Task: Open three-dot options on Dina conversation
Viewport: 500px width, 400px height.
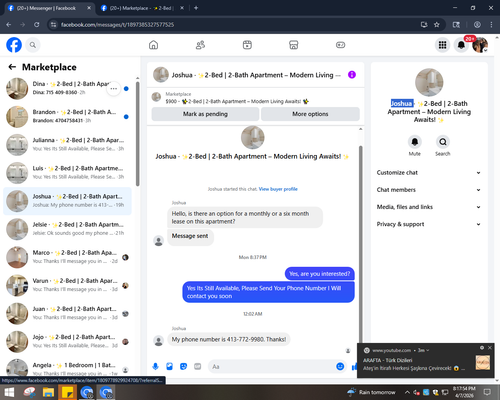Action: [114, 89]
